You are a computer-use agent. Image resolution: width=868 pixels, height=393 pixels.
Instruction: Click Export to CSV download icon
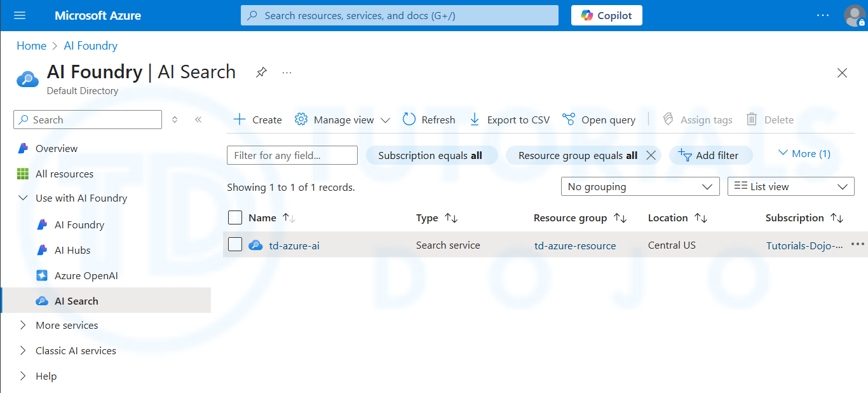point(475,120)
